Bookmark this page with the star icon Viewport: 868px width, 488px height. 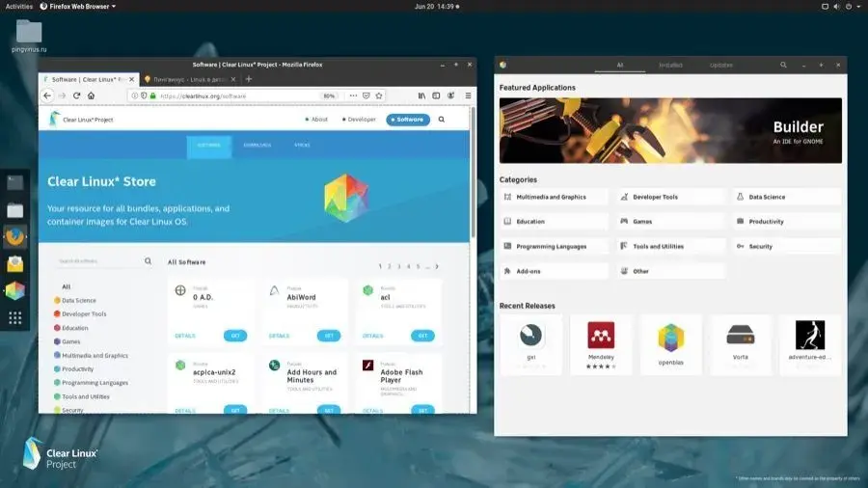379,95
